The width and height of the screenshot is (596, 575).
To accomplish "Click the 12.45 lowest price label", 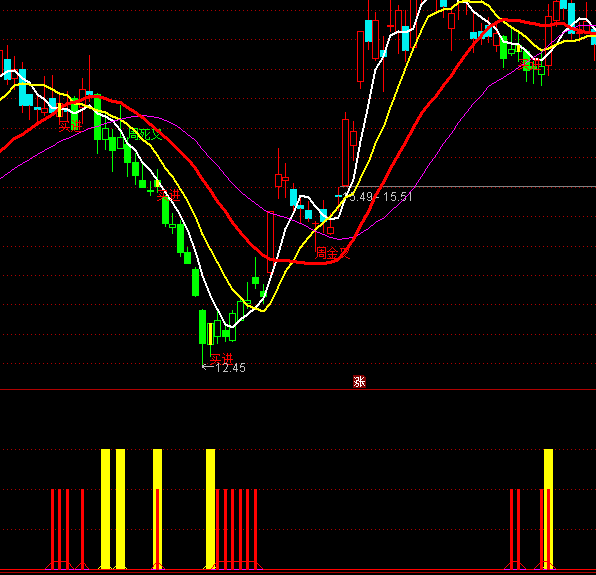I will point(231,368).
